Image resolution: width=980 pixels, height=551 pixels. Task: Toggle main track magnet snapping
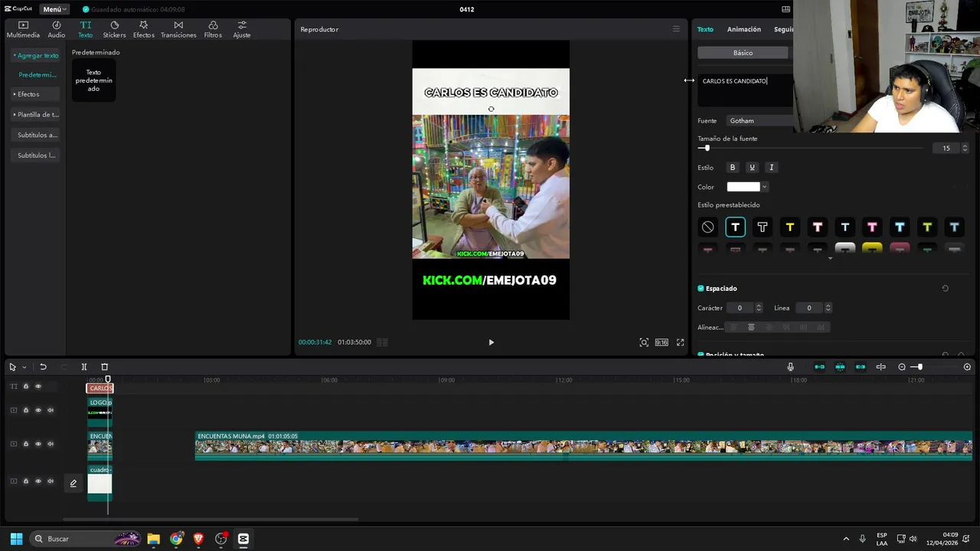tap(819, 367)
